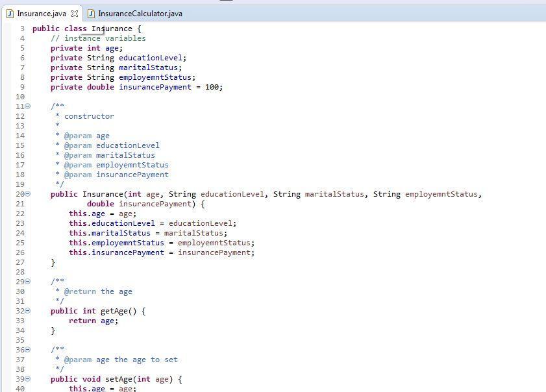Collapse the getAge method at line 32
Image resolution: width=546 pixels, height=392 pixels.
pos(26,311)
